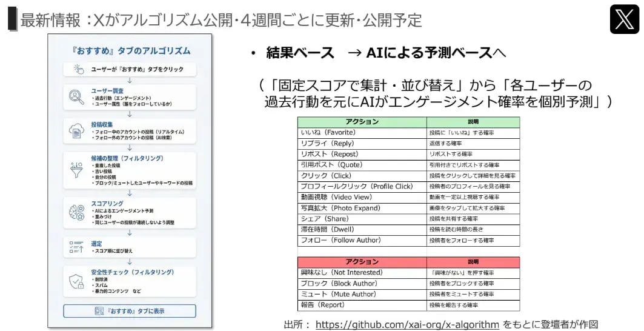Click the magnifier person icon beside ユーザー調査
Viewport: 644px width, 331px height.
point(76,97)
